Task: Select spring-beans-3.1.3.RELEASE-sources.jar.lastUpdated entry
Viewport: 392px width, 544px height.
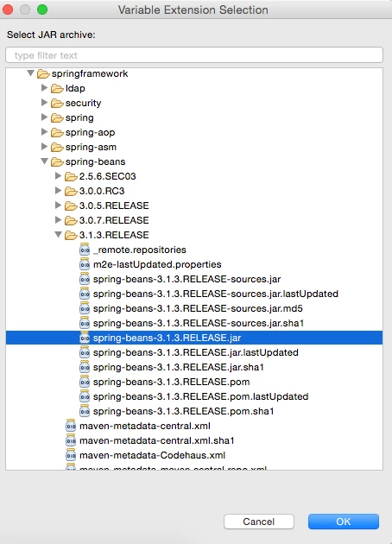Action: tap(215, 294)
